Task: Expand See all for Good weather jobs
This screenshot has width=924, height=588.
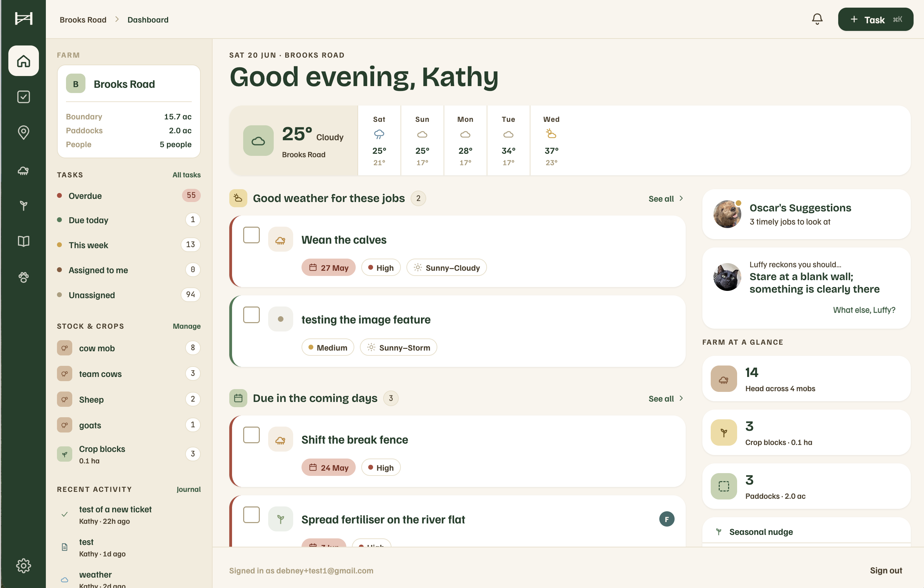Action: coord(666,199)
